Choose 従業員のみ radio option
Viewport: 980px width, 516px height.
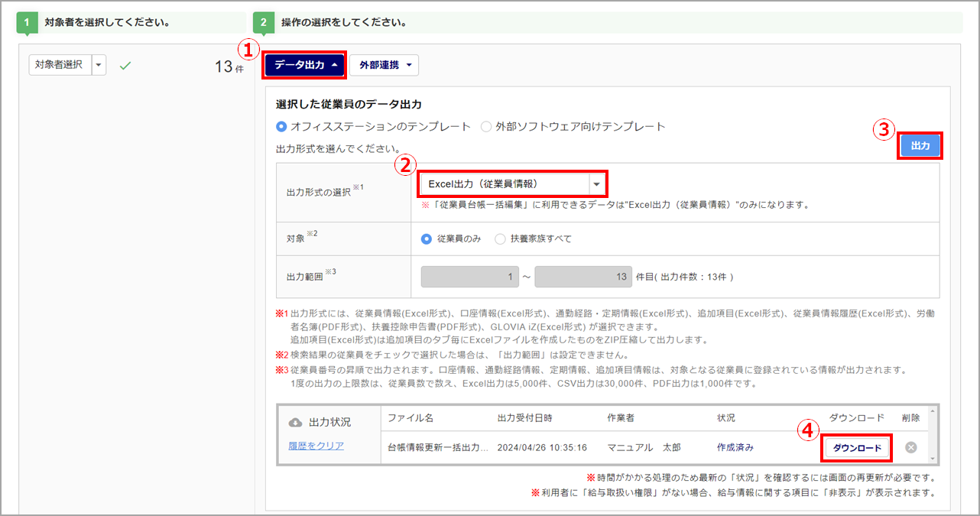(x=427, y=239)
